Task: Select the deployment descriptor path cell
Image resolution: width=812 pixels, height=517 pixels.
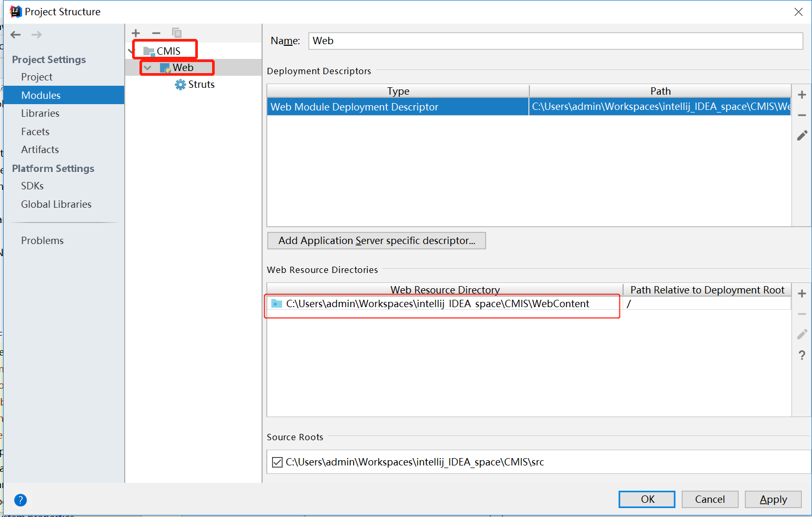Action: 660,107
